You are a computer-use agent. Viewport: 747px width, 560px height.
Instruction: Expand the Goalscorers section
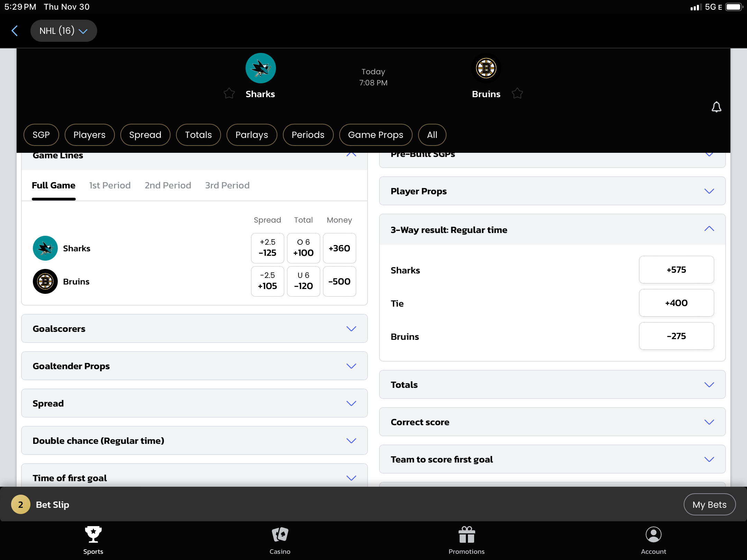coord(194,329)
